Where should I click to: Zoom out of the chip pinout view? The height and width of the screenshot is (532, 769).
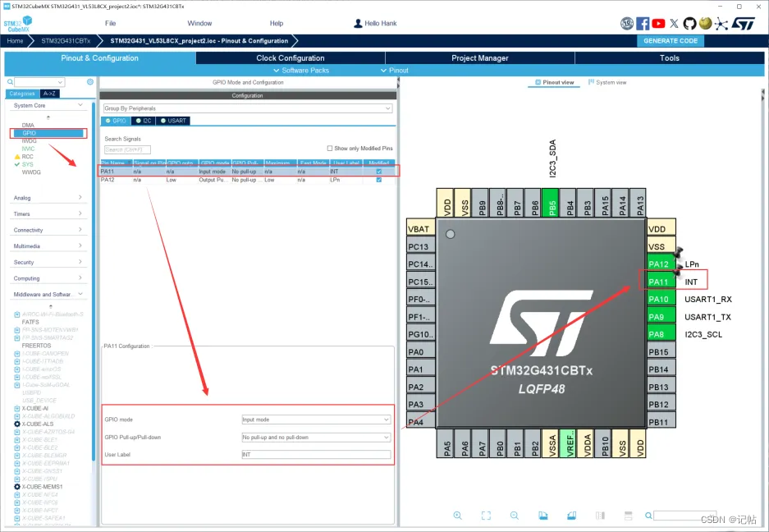515,516
